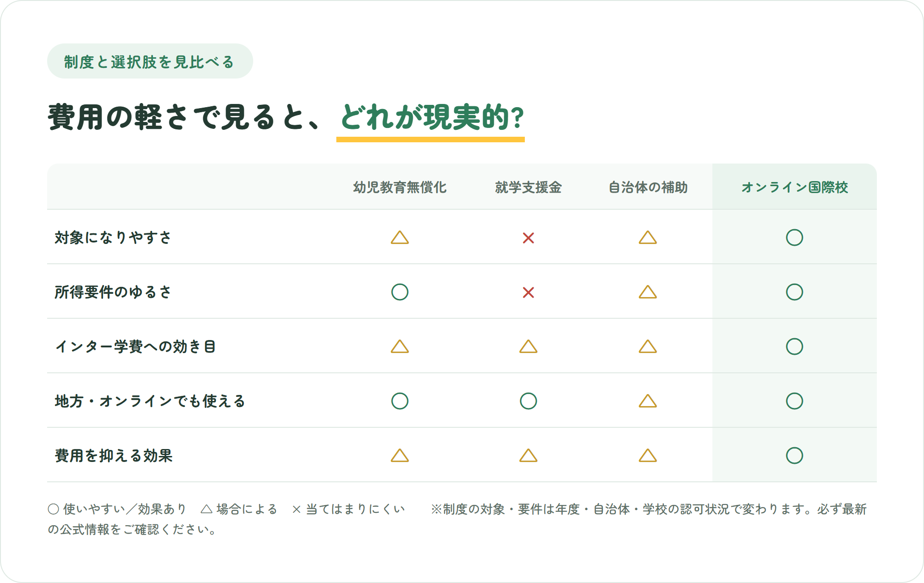
Task: Click the footnote starting ※制度の対象・要件は
Action: coord(457,519)
